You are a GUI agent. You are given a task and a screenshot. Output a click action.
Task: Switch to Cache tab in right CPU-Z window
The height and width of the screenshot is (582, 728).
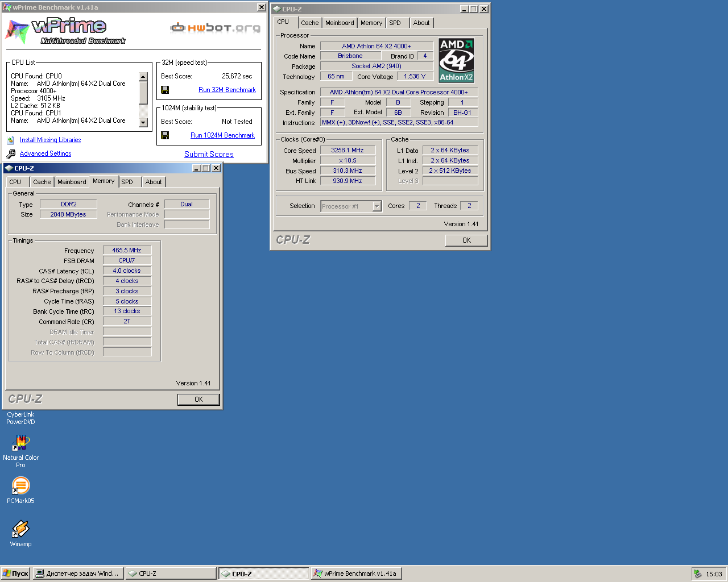click(310, 23)
